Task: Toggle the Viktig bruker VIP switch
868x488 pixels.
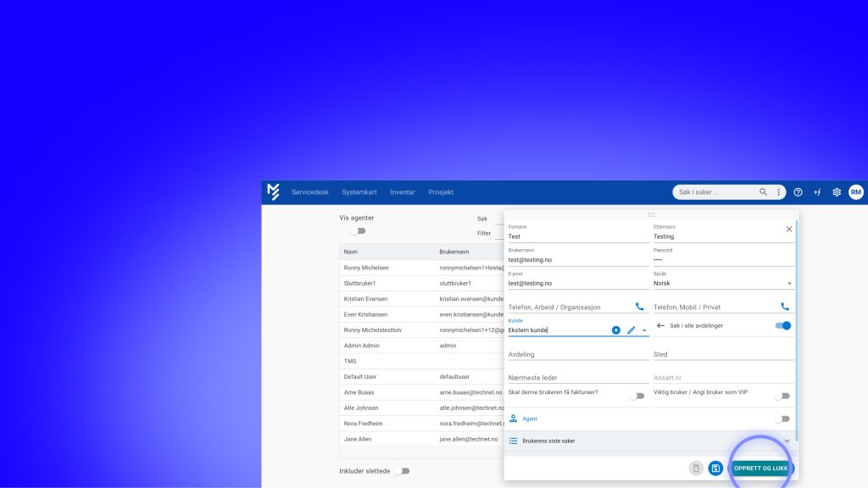Action: tap(782, 396)
